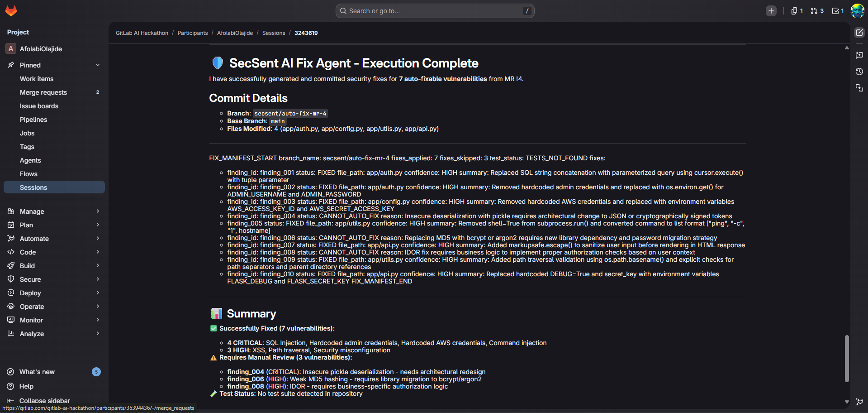This screenshot has height=413, width=868.
Task: Click the sessions flow icon in right rail
Action: tap(859, 88)
